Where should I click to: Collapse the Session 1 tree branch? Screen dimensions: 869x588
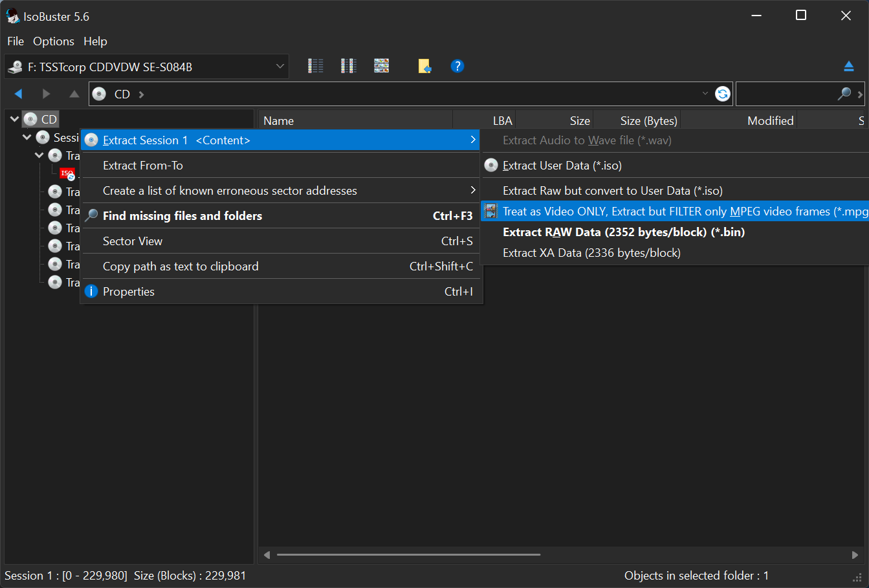coord(27,137)
